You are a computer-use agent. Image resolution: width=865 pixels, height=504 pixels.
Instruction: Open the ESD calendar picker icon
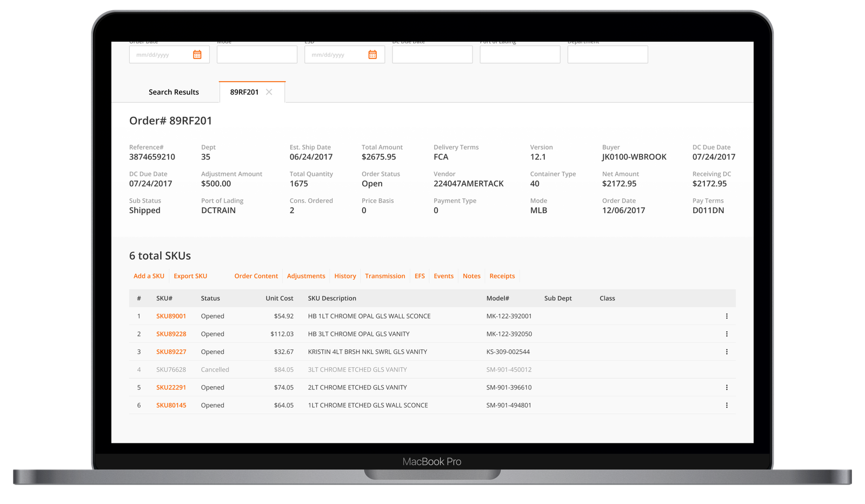pyautogui.click(x=372, y=55)
